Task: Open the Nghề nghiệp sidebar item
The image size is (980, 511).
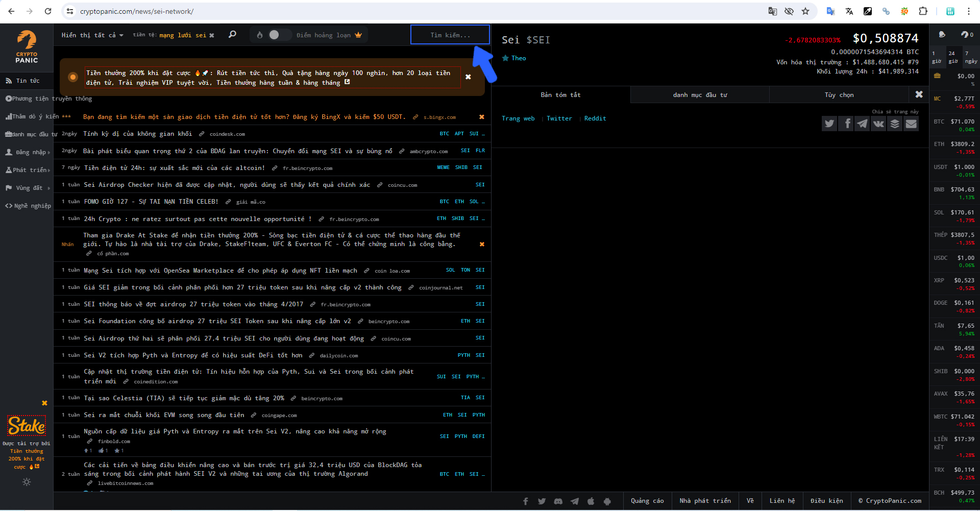Action: tap(28, 206)
